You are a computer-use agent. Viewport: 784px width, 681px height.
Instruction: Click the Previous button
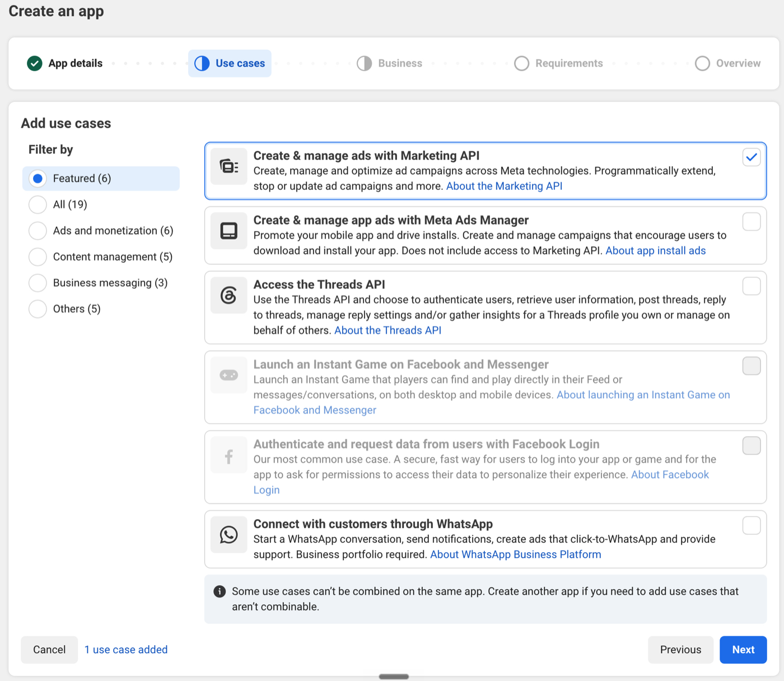coord(680,650)
